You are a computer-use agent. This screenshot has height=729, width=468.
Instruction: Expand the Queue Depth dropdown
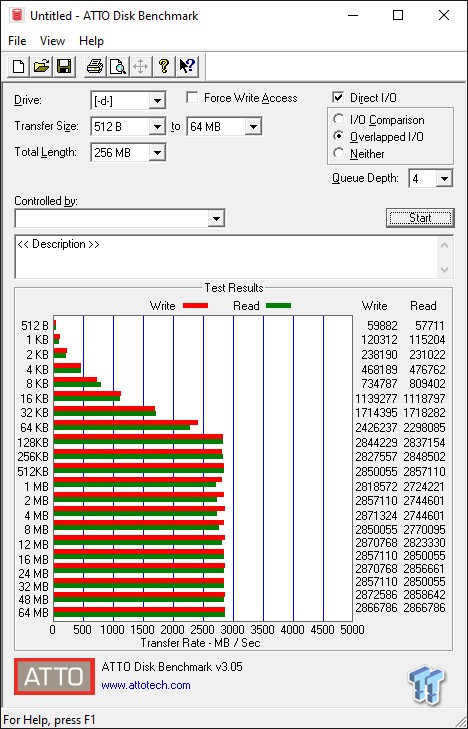point(444,179)
